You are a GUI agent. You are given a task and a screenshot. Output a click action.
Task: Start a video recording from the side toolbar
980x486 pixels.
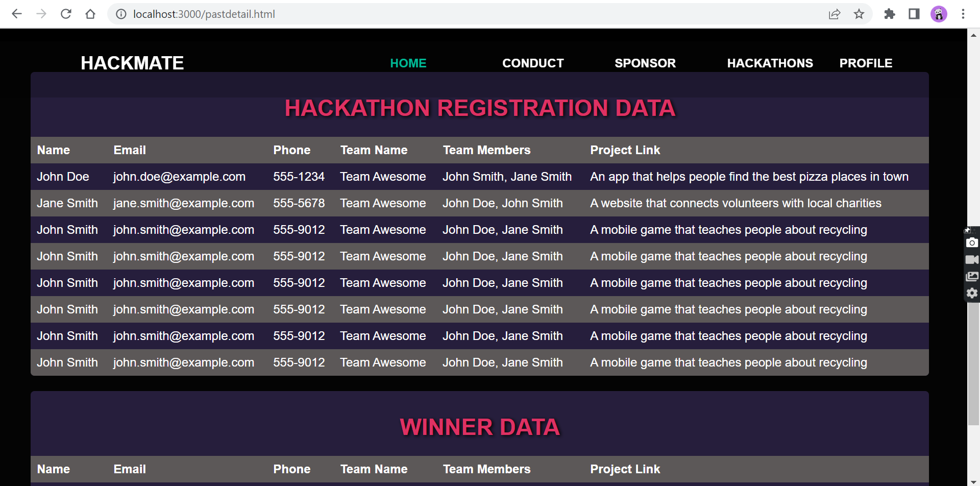point(972,259)
